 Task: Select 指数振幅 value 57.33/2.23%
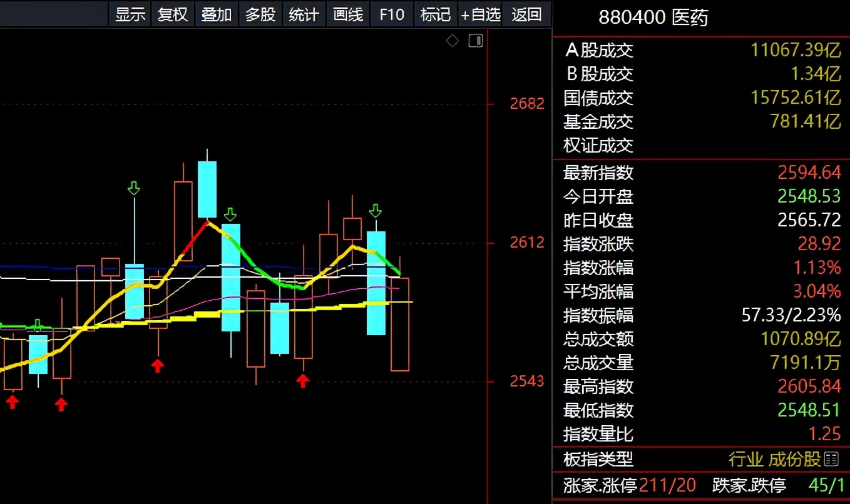[791, 315]
